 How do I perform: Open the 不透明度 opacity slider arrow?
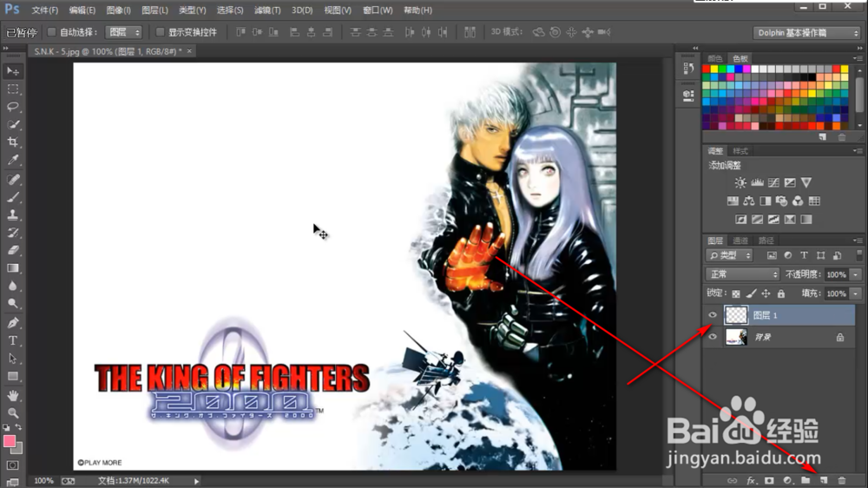pyautogui.click(x=856, y=274)
